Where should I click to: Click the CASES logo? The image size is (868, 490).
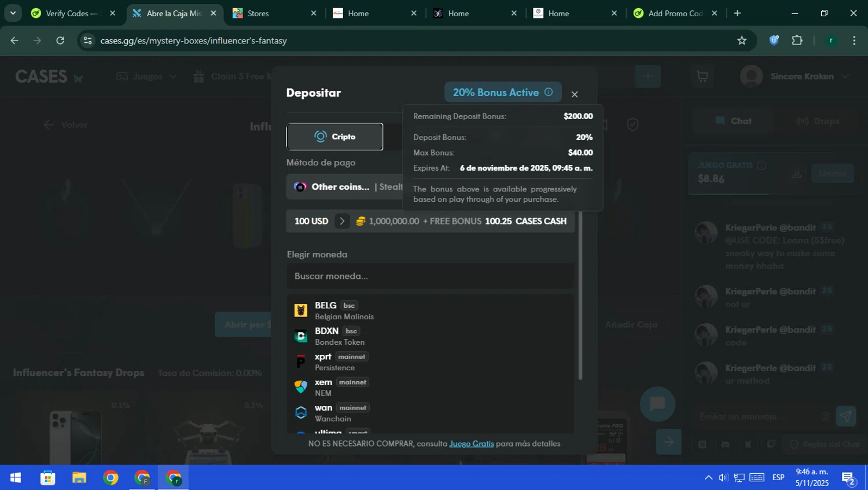pos(49,76)
